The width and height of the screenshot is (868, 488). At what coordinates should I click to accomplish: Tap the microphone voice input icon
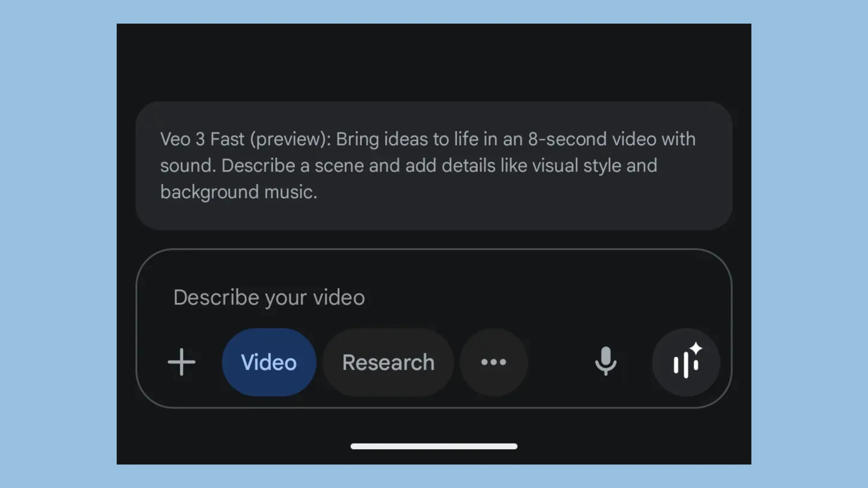tap(605, 361)
